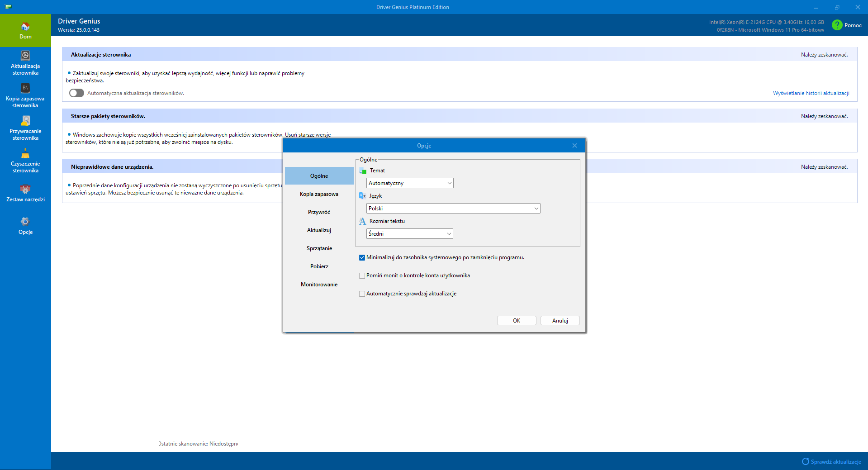868x470 pixels.
Task: Click the Opcje dialog title bar
Action: [424, 145]
